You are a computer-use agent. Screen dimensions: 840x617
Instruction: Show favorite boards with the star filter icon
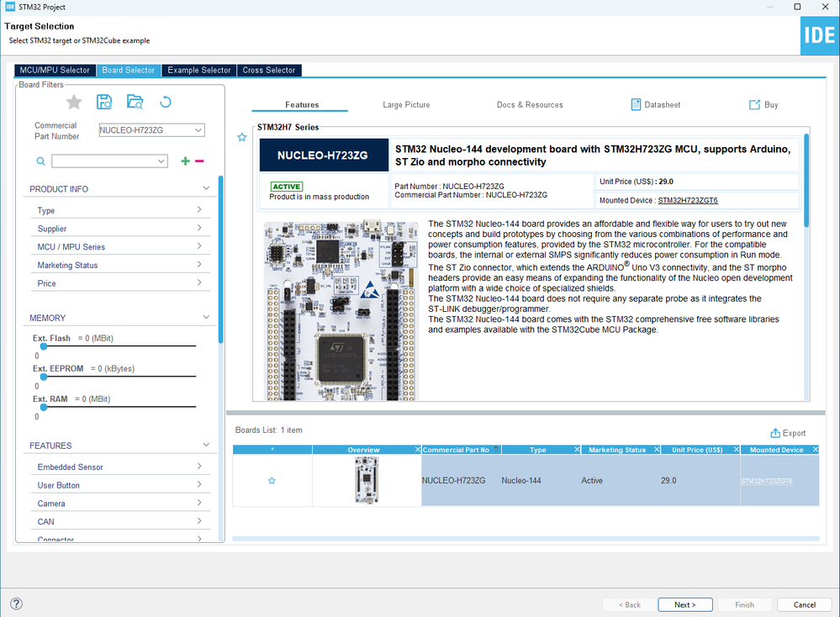click(74, 102)
